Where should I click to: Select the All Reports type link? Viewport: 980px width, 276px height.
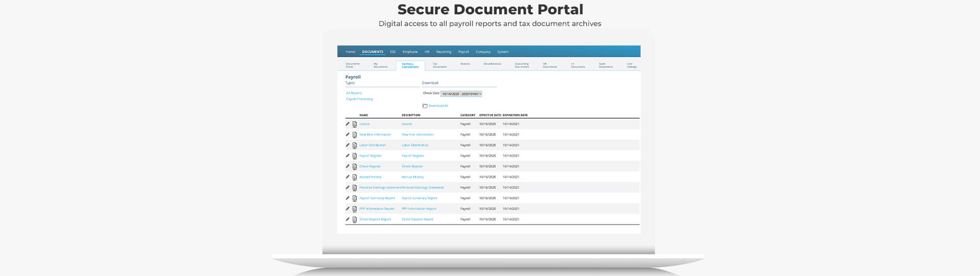[x=354, y=93]
